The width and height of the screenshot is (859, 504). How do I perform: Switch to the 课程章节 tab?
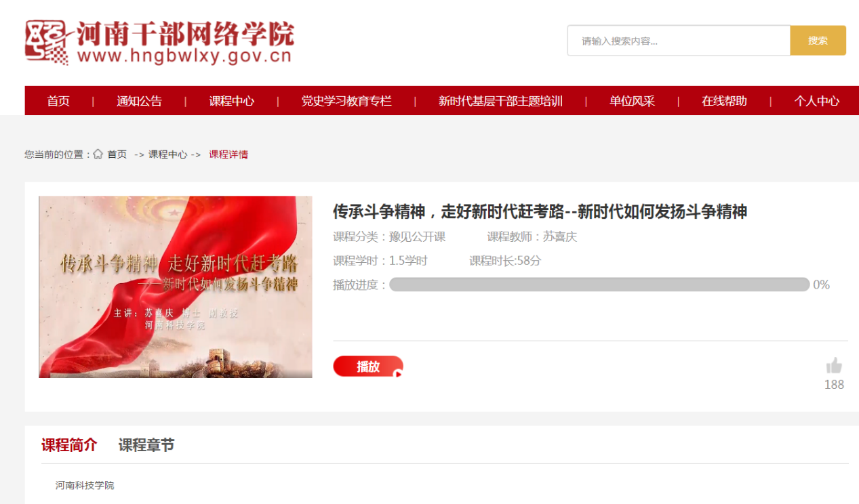(x=146, y=445)
